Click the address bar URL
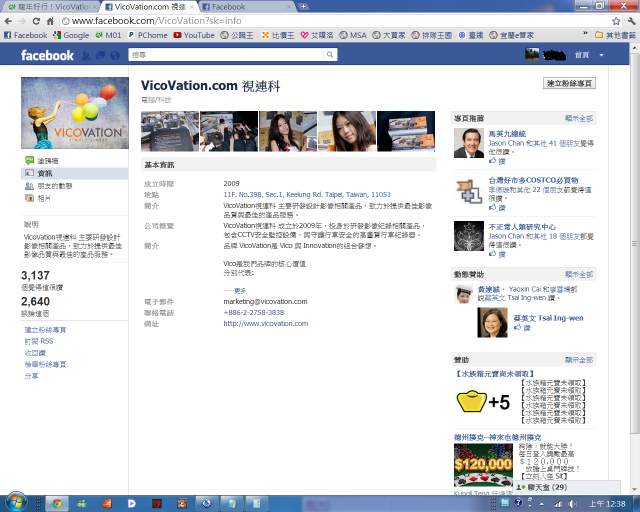The width and height of the screenshot is (640, 512). [156, 21]
